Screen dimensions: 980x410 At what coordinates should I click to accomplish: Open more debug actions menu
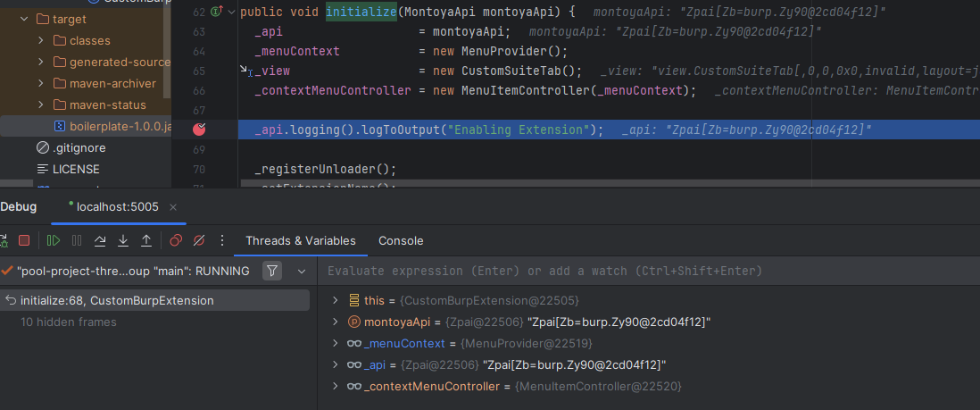click(222, 240)
